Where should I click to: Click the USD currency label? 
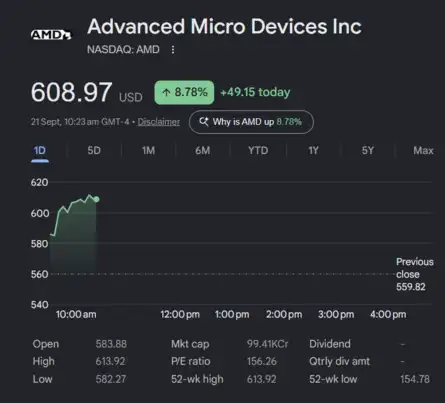[131, 97]
